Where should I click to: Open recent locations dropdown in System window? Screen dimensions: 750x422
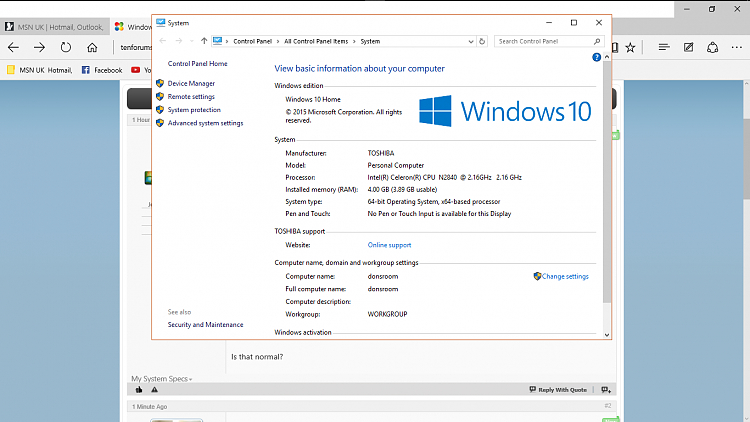tap(191, 41)
